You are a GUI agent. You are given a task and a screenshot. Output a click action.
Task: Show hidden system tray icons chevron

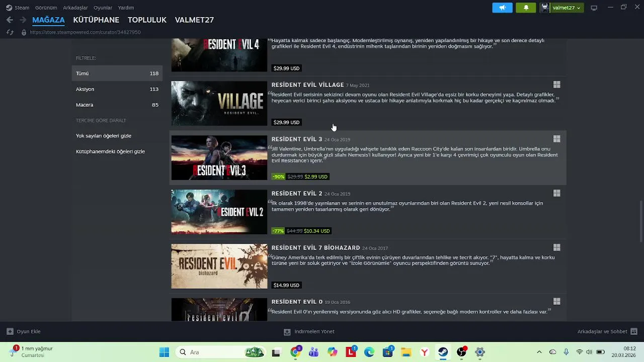click(539, 352)
